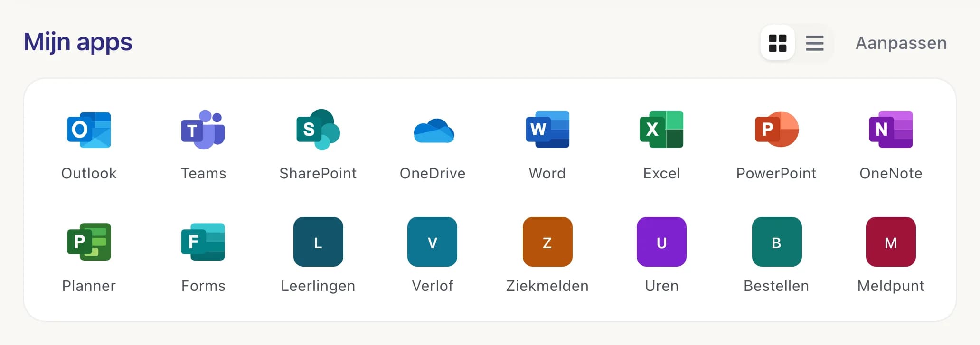This screenshot has height=345, width=980.
Task: Click the Uren label text
Action: [661, 286]
